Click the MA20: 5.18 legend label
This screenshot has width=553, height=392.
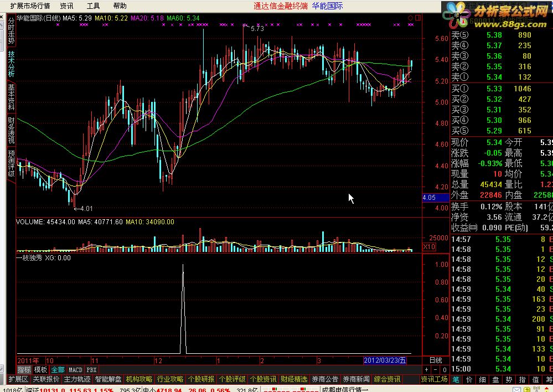tap(147, 18)
